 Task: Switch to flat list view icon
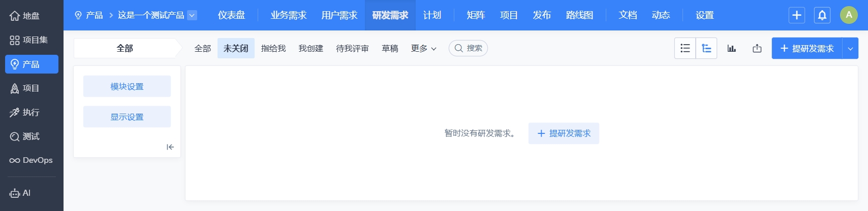[x=685, y=48]
